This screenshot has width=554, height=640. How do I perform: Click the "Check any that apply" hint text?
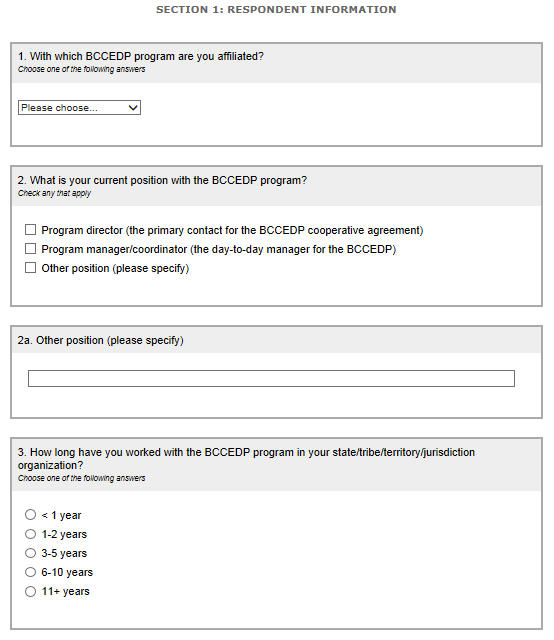(x=54, y=193)
